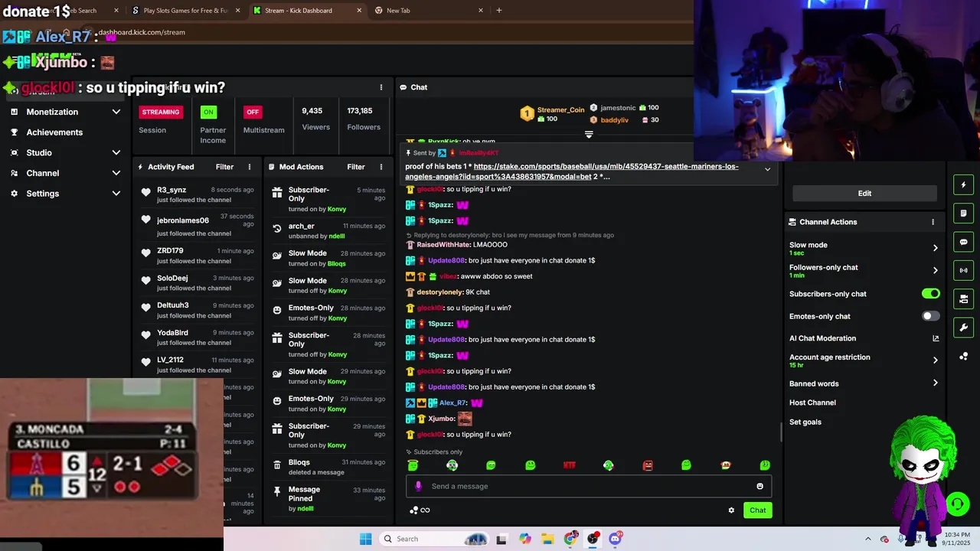Toggle Partner Income ON switch

click(x=207, y=112)
